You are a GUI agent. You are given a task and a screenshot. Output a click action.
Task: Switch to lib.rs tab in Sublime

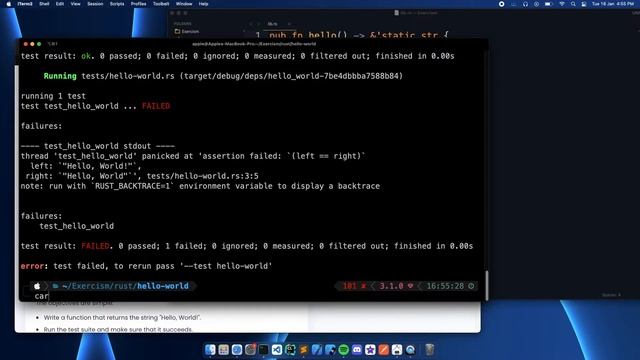(x=272, y=24)
